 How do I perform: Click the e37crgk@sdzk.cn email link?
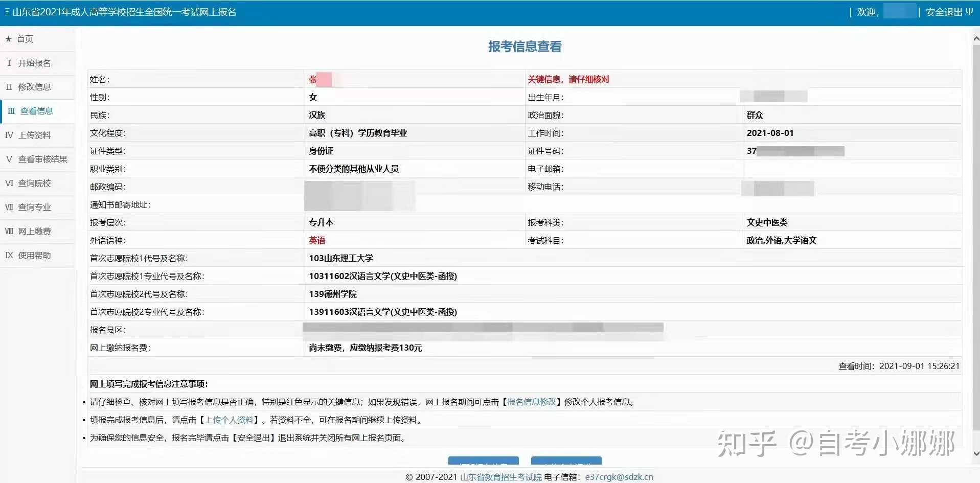coord(619,477)
